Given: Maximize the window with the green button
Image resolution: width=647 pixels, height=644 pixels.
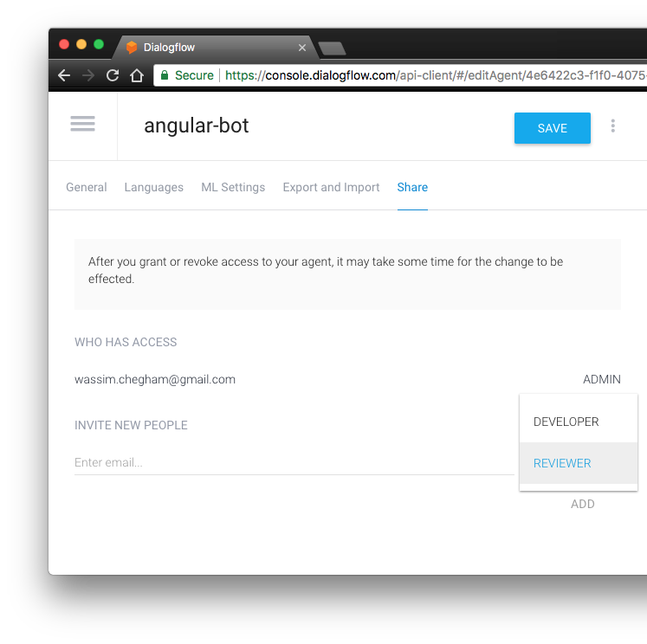Looking at the screenshot, I should click(99, 44).
